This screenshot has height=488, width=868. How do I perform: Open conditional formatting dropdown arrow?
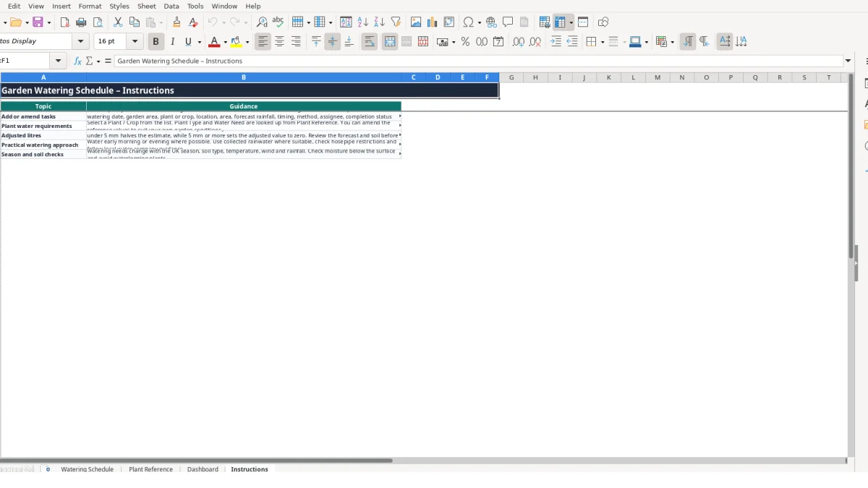coord(673,42)
